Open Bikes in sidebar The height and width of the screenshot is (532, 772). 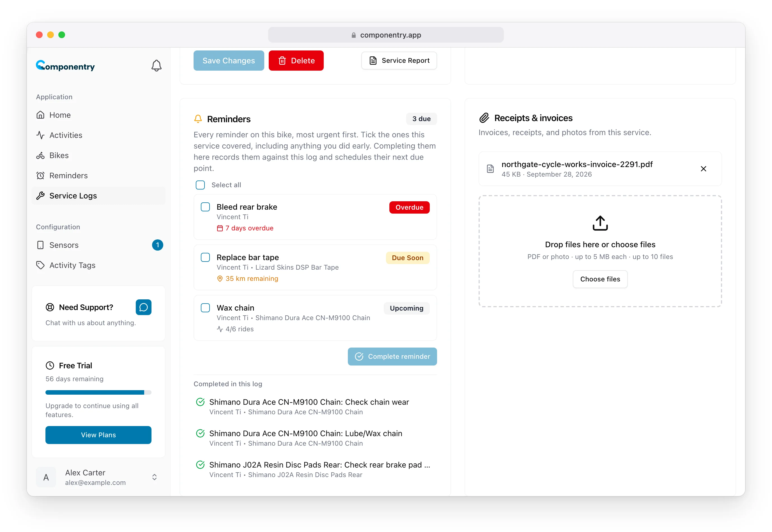tap(99, 155)
